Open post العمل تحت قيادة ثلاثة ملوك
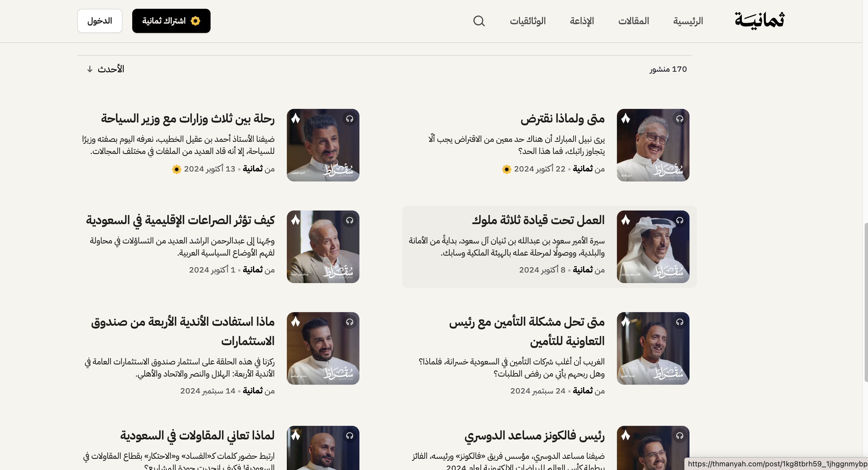 point(538,220)
